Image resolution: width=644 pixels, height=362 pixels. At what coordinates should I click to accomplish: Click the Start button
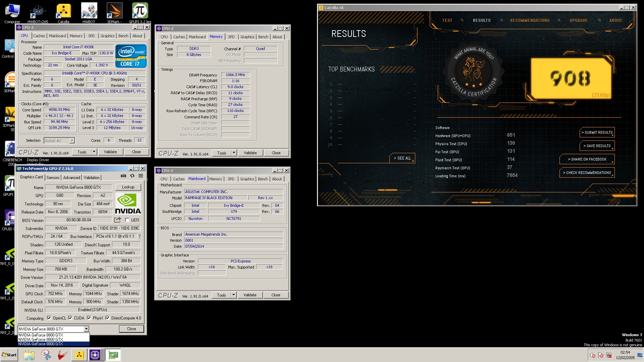click(9, 355)
